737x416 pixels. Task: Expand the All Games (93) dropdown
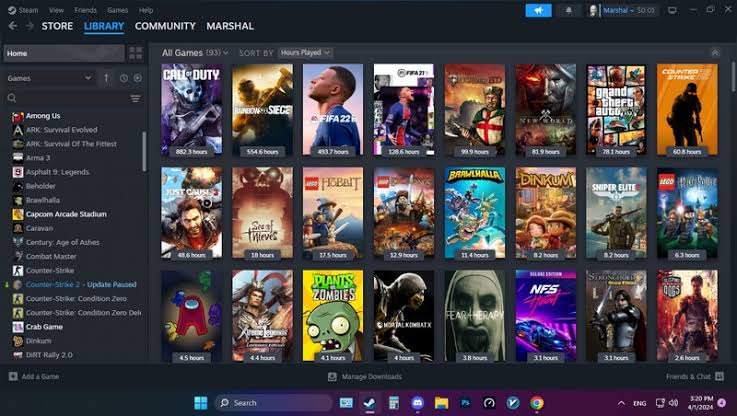[x=195, y=53]
